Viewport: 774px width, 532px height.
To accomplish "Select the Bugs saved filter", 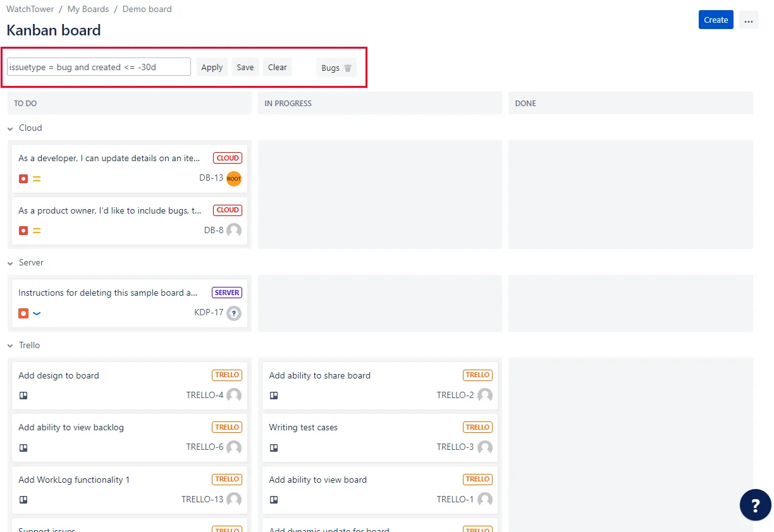I will (x=331, y=68).
